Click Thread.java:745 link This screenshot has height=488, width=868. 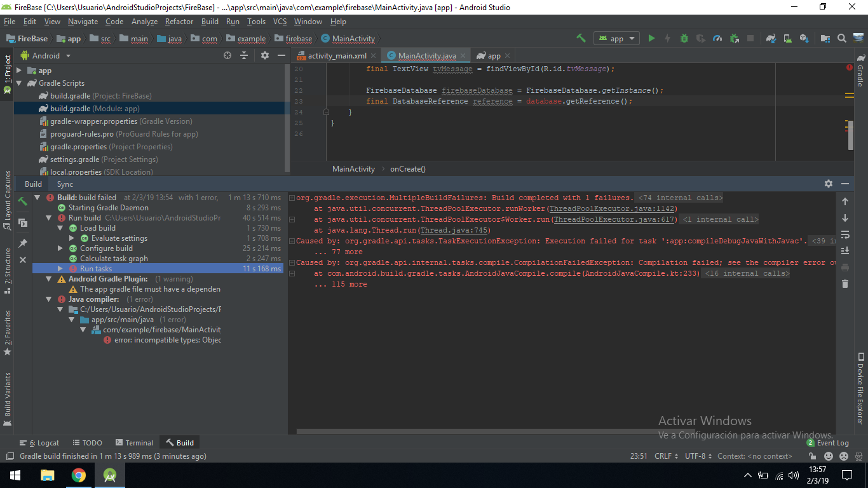454,230
